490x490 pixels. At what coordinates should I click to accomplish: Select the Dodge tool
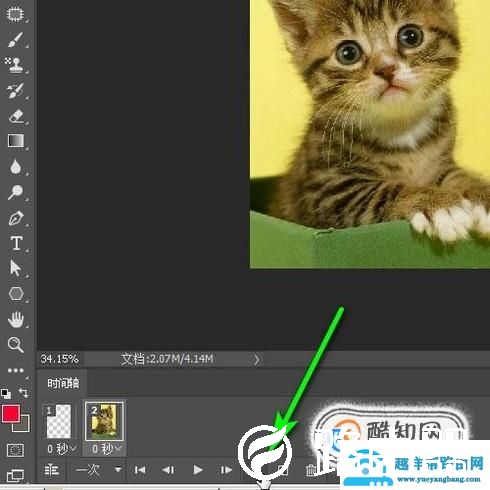point(15,192)
